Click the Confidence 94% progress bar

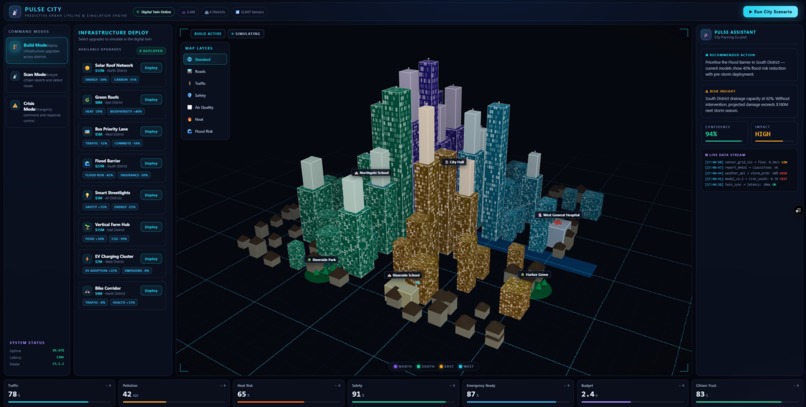724,141
